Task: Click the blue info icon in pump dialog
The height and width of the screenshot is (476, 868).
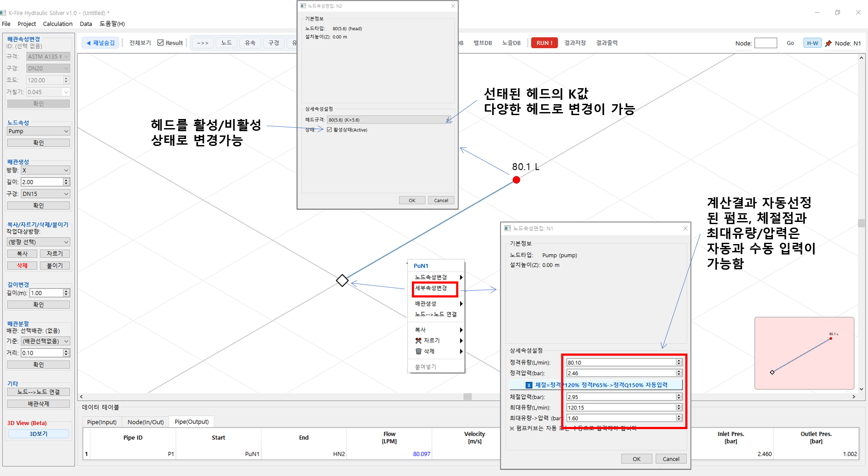Action: 529,385
